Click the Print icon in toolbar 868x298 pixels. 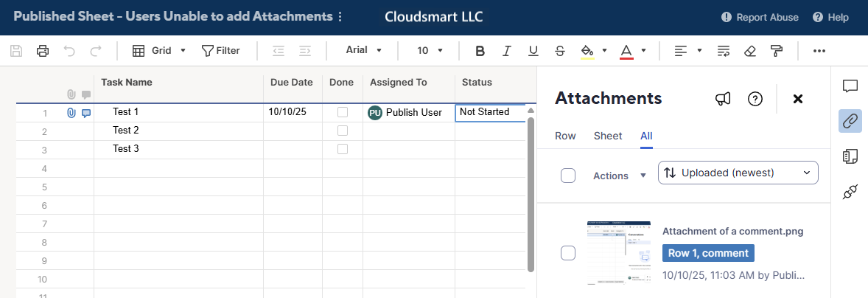click(43, 51)
